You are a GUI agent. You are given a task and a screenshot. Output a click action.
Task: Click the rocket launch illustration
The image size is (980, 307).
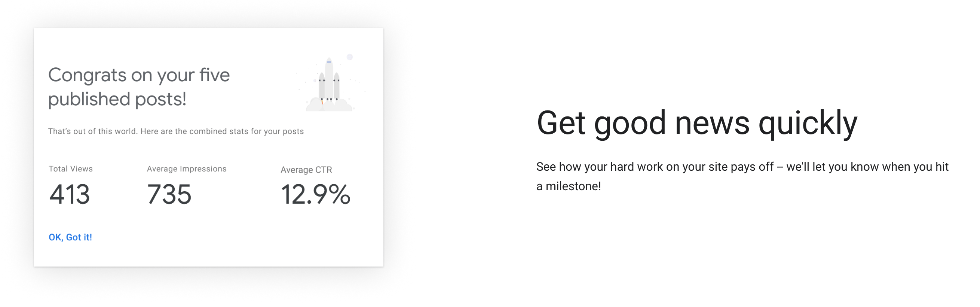coord(330,83)
